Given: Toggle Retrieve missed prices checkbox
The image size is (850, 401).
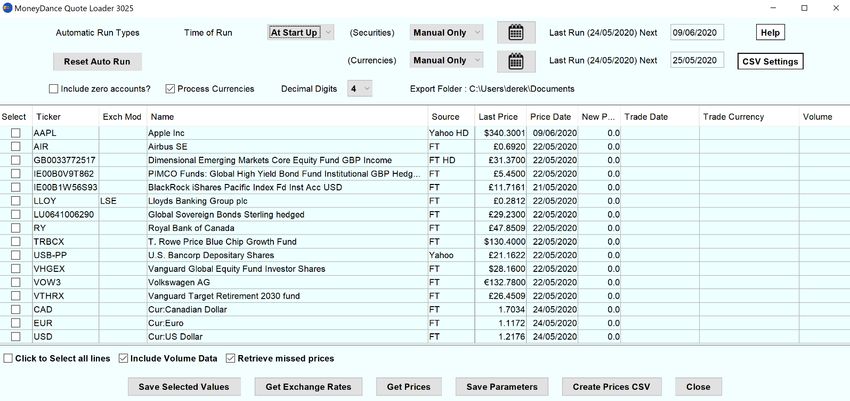Looking at the screenshot, I should (230, 358).
